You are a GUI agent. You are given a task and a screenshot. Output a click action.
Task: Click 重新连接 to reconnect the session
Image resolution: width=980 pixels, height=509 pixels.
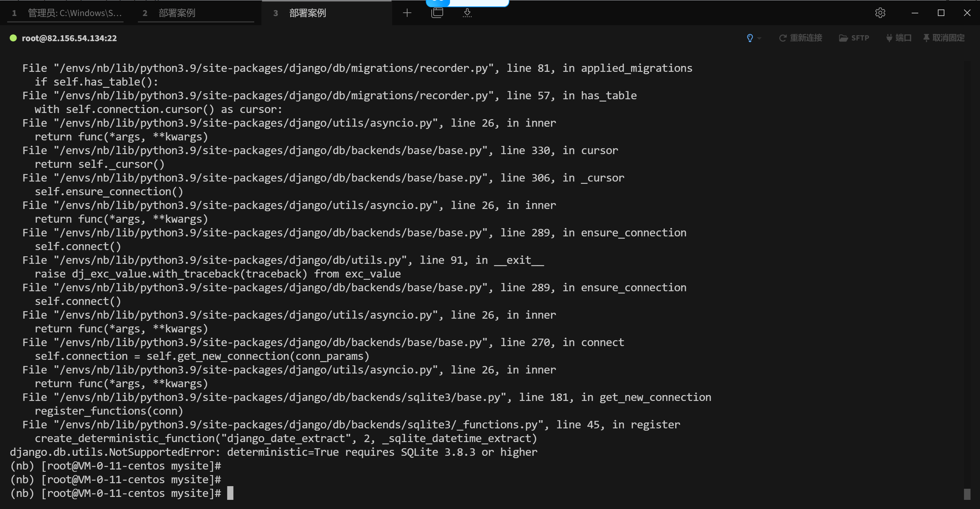tap(800, 38)
